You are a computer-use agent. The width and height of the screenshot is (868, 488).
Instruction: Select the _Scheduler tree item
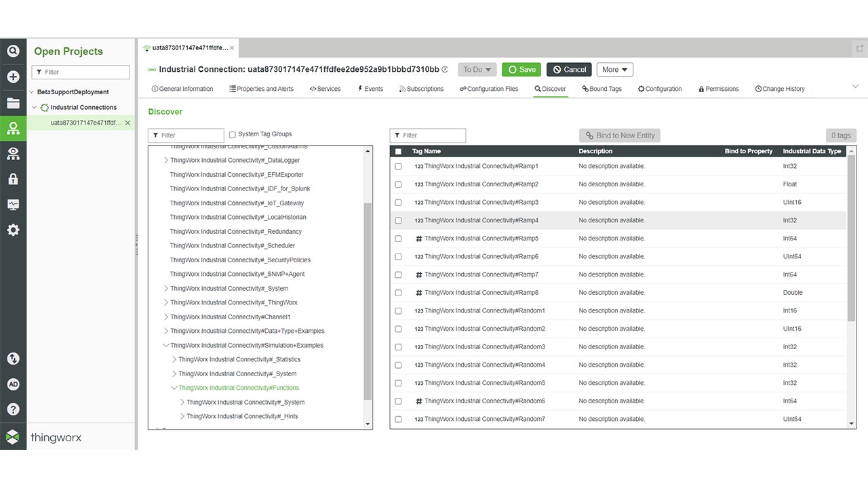click(x=233, y=246)
